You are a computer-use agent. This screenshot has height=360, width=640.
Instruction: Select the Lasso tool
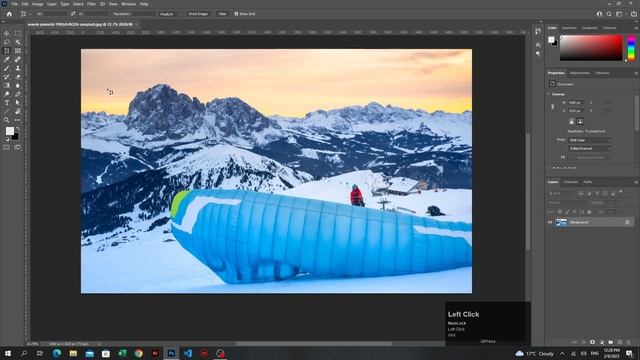pyautogui.click(x=7, y=42)
